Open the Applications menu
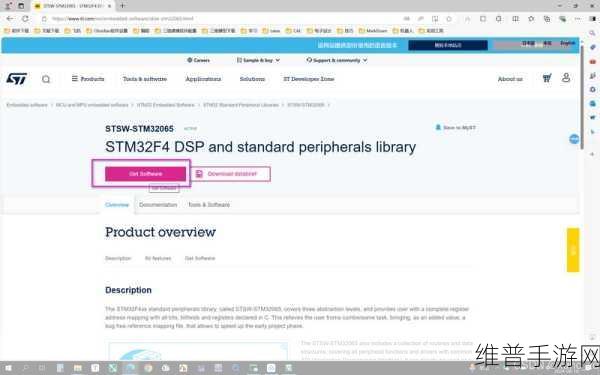The width and height of the screenshot is (600, 375). point(203,79)
